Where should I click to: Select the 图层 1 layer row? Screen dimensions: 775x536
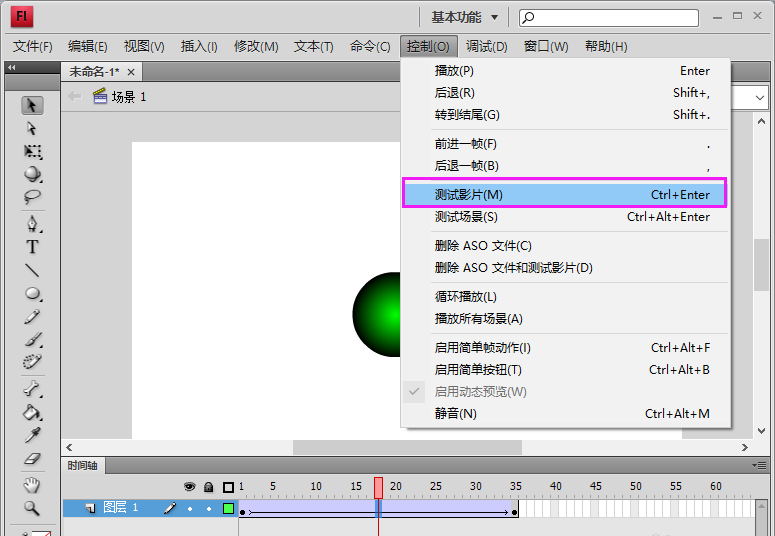coord(151,508)
